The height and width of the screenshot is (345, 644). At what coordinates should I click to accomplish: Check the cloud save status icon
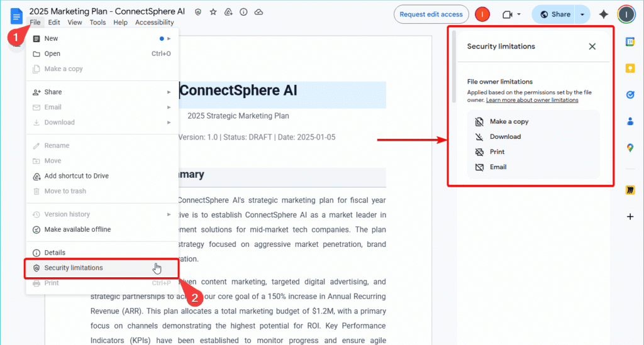click(x=258, y=12)
